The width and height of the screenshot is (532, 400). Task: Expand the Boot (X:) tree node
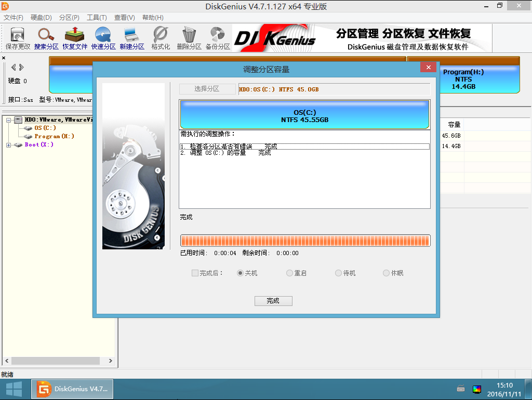[8, 145]
